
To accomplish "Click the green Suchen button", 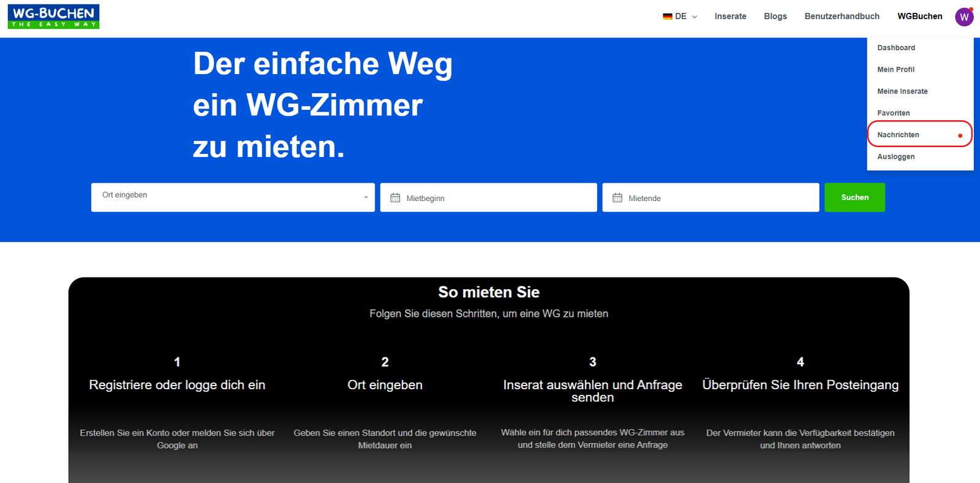I will click(x=854, y=197).
